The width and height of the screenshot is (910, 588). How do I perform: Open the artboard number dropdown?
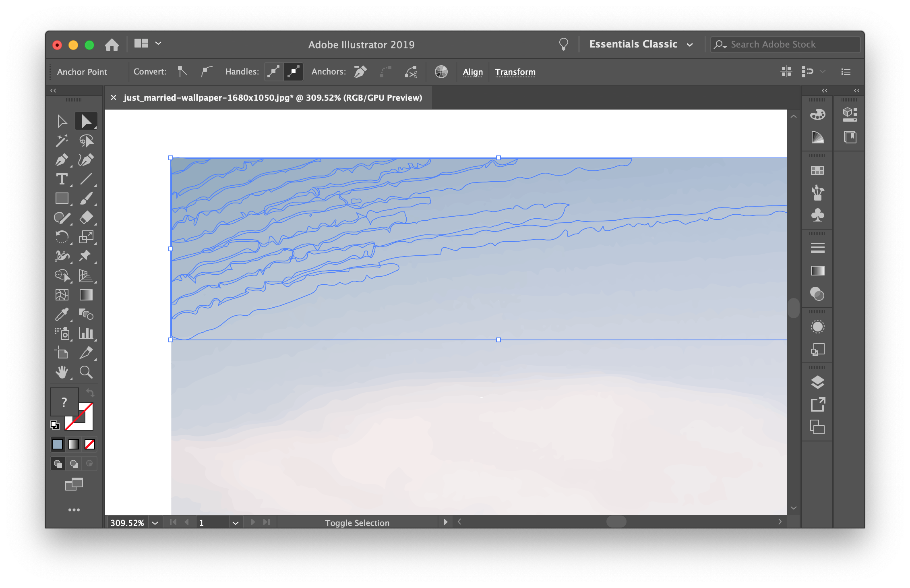pos(236,523)
